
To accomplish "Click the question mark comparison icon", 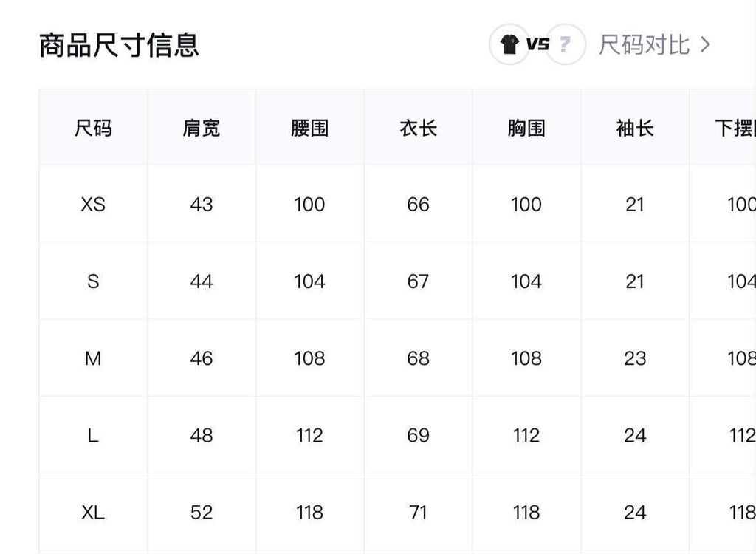I will pos(565,44).
